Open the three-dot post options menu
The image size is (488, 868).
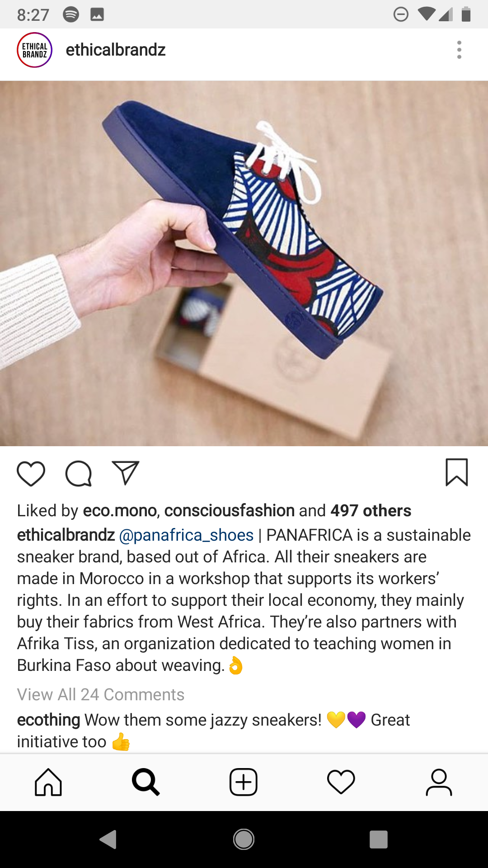[459, 50]
